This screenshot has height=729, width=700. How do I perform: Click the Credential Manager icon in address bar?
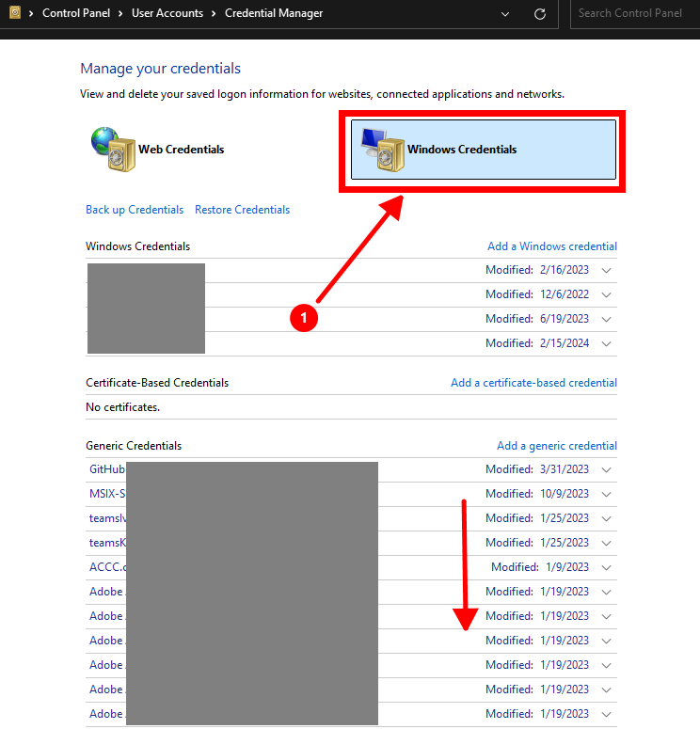pyautogui.click(x=14, y=13)
